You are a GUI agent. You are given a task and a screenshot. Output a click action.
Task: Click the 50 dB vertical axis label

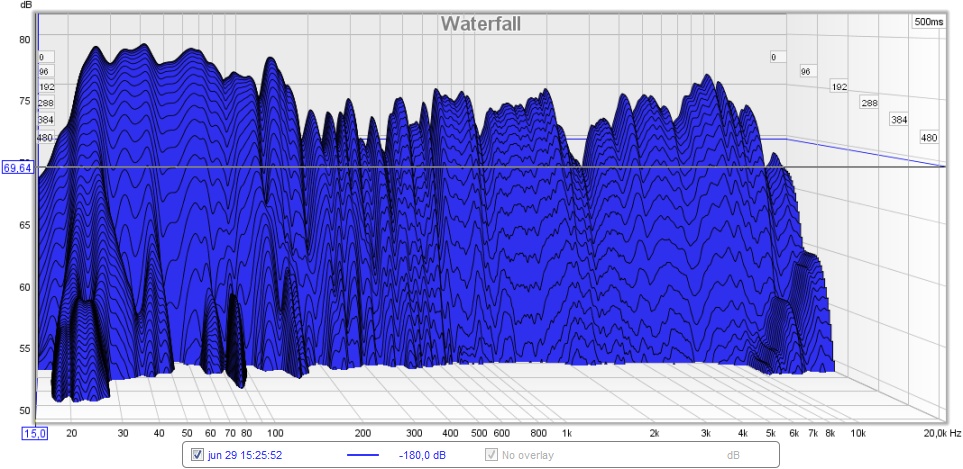(x=25, y=411)
